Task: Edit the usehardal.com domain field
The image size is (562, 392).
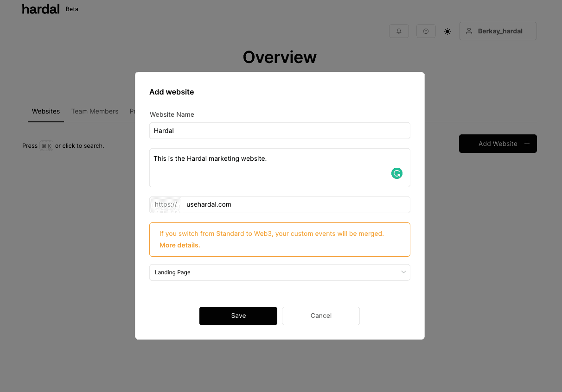Action: tap(296, 204)
